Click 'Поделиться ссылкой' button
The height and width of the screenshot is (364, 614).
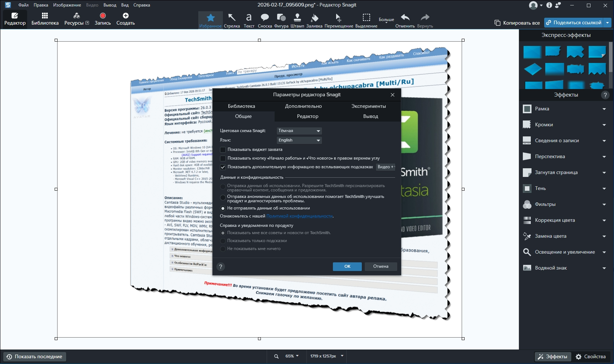(x=575, y=22)
